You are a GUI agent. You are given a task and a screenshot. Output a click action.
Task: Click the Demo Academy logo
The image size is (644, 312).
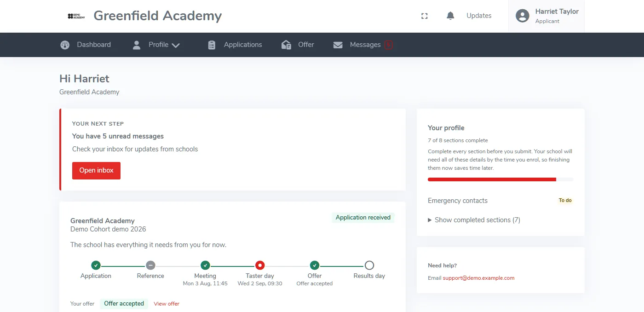(76, 16)
